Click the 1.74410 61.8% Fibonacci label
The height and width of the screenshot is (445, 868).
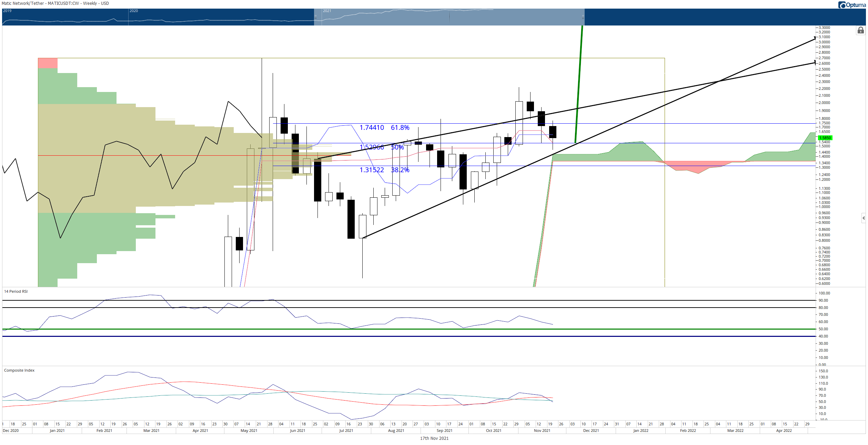[x=384, y=127]
